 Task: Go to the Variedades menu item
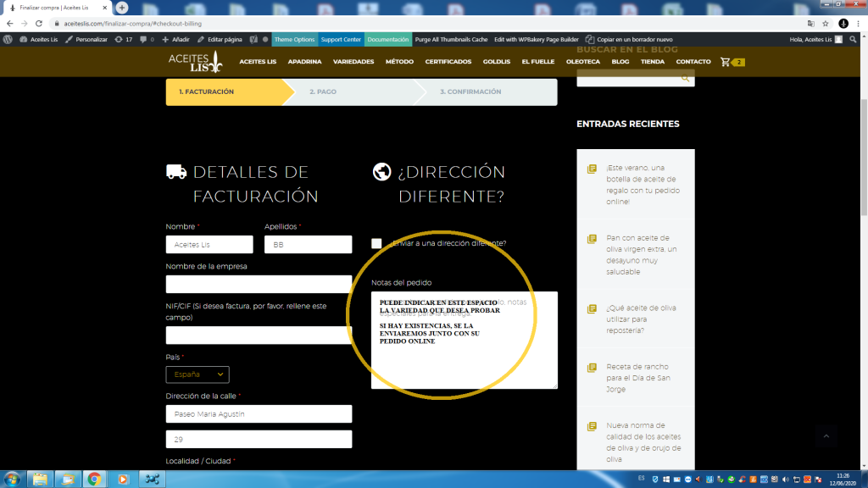coord(353,62)
